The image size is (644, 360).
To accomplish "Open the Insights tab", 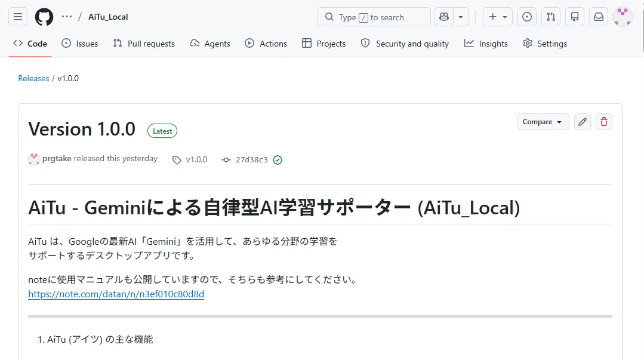I will tap(486, 44).
